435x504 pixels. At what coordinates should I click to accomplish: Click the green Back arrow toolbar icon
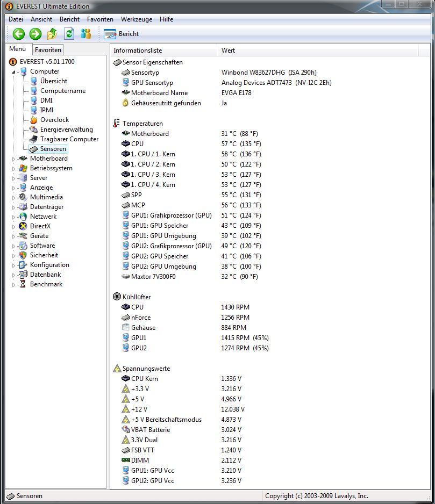pos(19,34)
